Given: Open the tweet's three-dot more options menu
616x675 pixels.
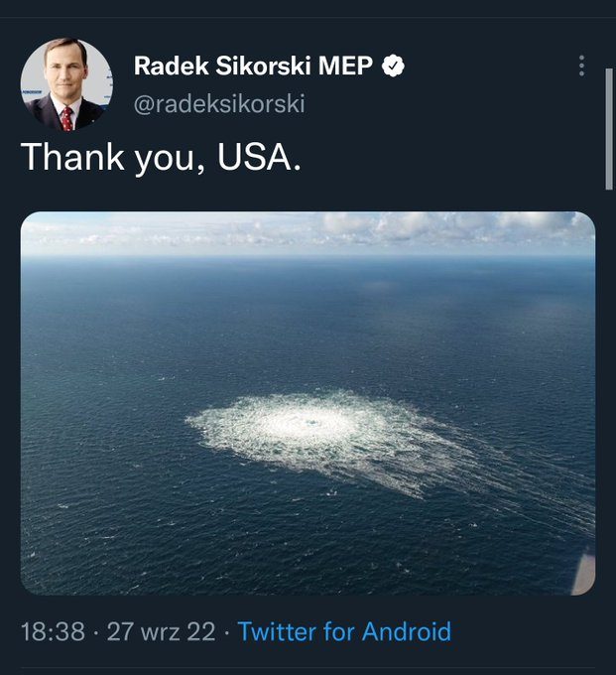Looking at the screenshot, I should tap(581, 66).
